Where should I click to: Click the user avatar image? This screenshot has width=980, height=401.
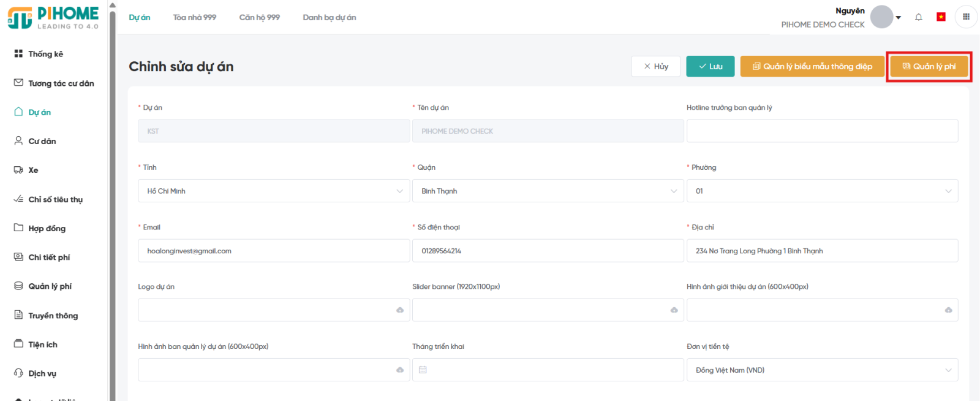(x=881, y=17)
